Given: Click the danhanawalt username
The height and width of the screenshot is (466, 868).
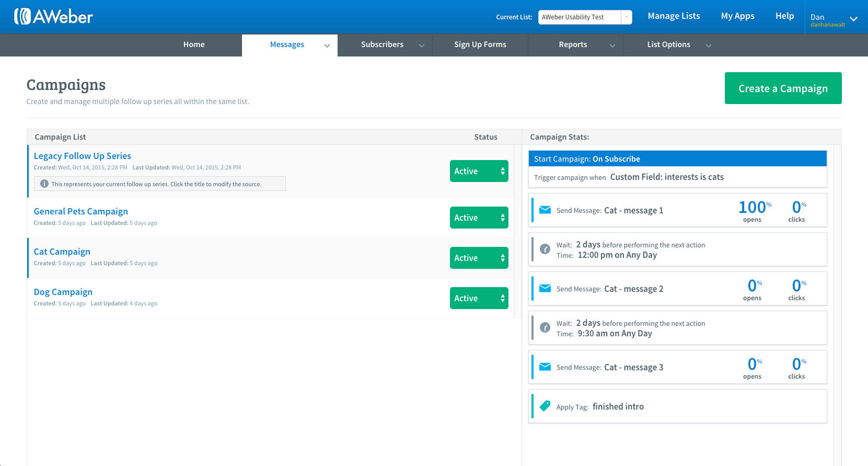Looking at the screenshot, I should (x=828, y=25).
